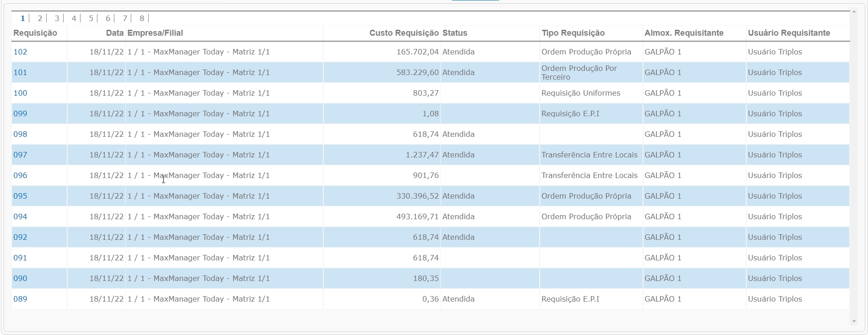Open requisition 096
The image size is (868, 335).
point(20,175)
